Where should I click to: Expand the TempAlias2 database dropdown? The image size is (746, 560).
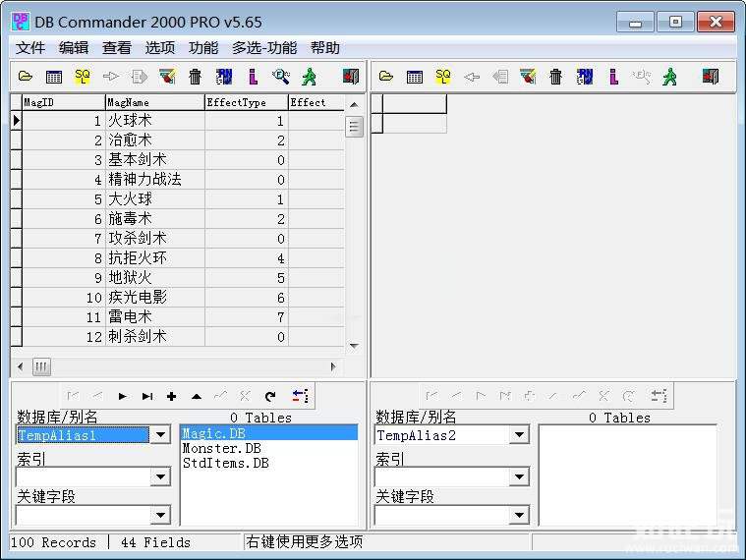click(519, 435)
